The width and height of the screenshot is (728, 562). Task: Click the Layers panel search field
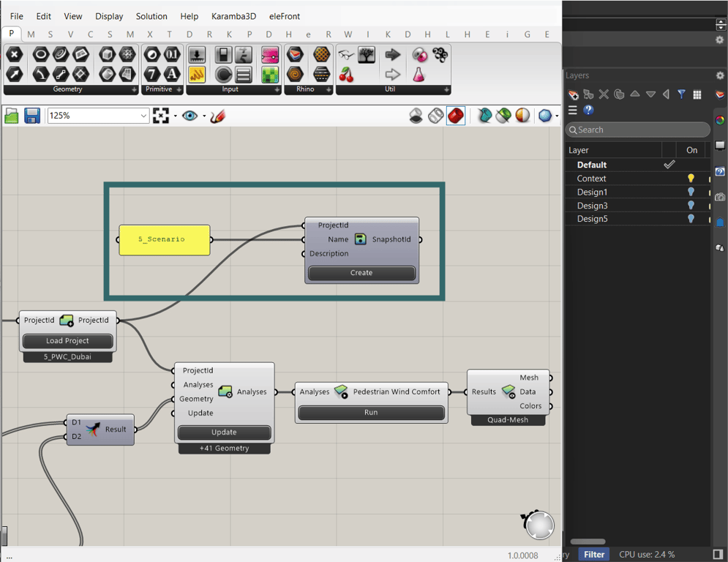[638, 130]
